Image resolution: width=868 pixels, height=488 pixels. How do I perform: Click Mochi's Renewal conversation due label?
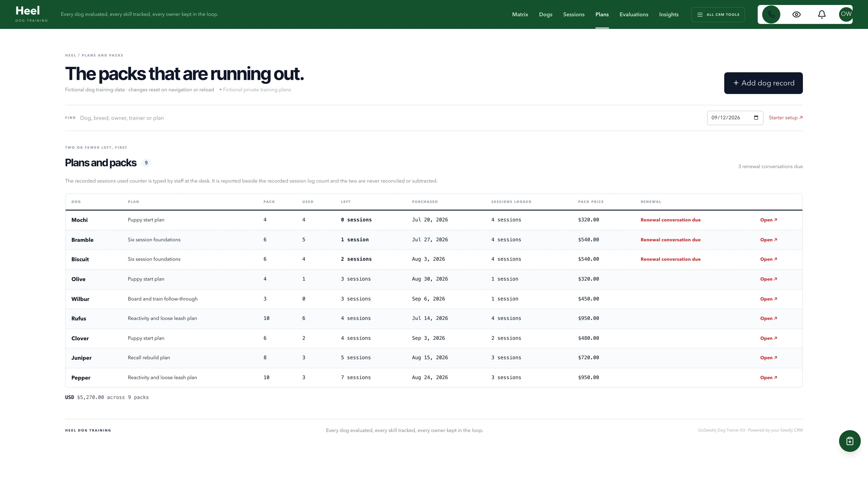click(x=670, y=220)
